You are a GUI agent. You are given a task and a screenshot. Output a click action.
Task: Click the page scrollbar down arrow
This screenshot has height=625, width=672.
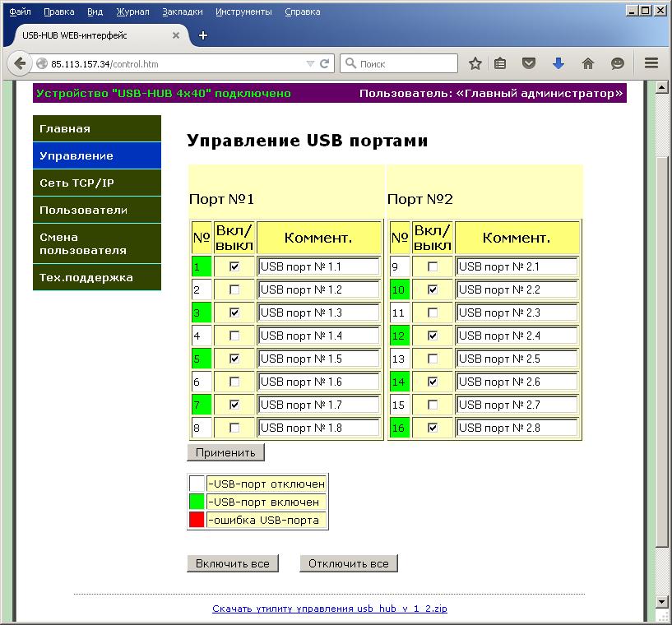pos(662,601)
